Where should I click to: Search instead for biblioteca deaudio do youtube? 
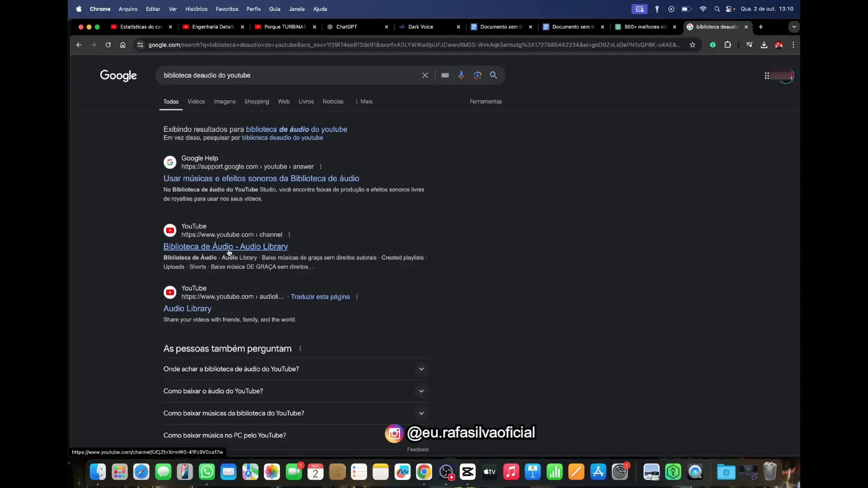[x=282, y=138]
